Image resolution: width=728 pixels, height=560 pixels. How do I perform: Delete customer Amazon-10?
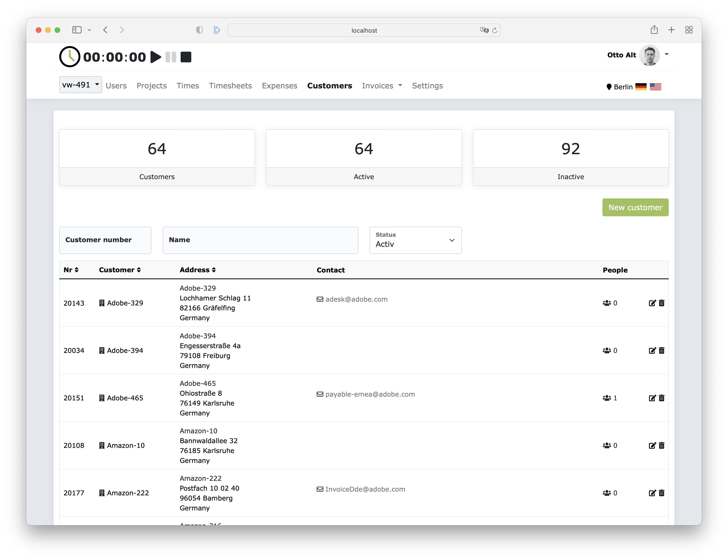(662, 445)
